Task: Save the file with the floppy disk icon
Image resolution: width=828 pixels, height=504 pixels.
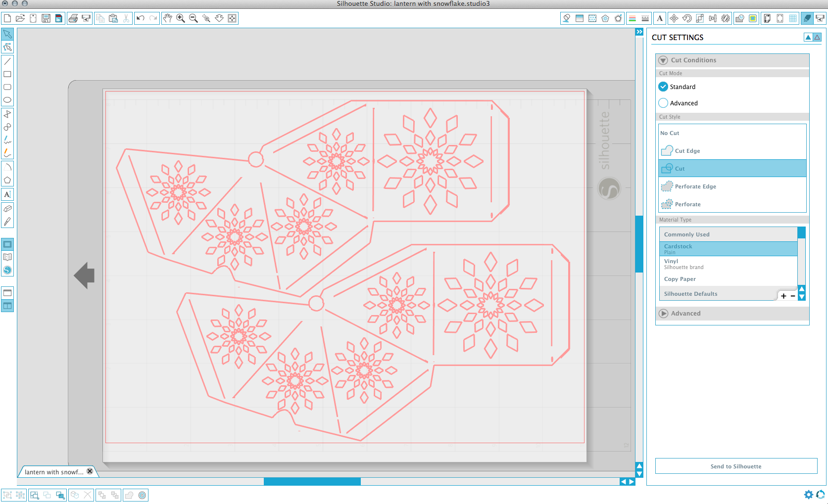Action: pos(46,18)
